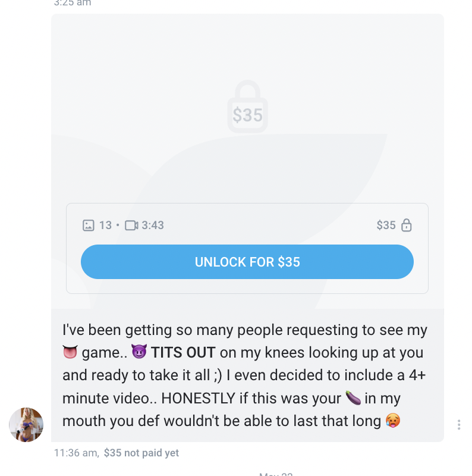The height and width of the screenshot is (476, 472).
Task: Click the video camera duration icon
Action: point(131,226)
